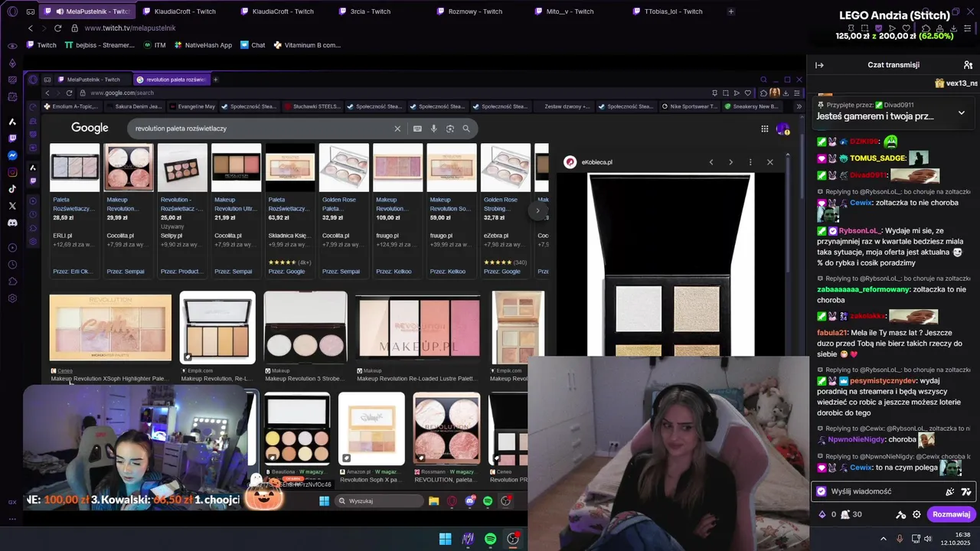Open the Bits celebration icon in chat input
The width and height of the screenshot is (980, 551).
(950, 491)
